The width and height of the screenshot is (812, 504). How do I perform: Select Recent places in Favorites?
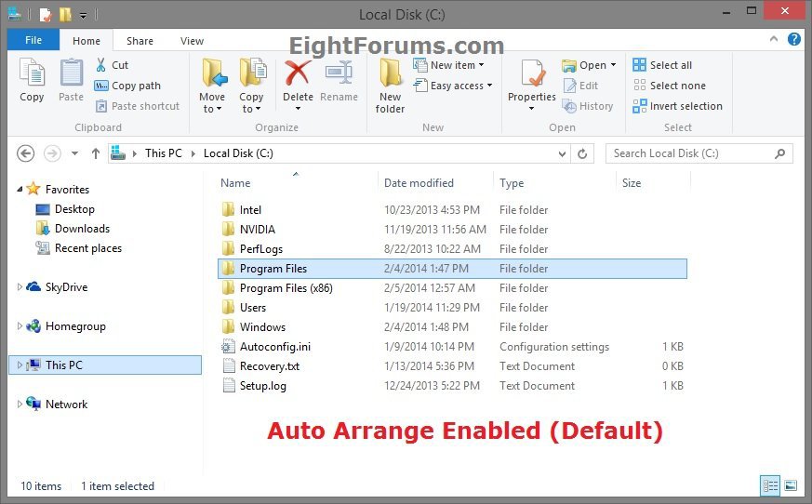[79, 248]
